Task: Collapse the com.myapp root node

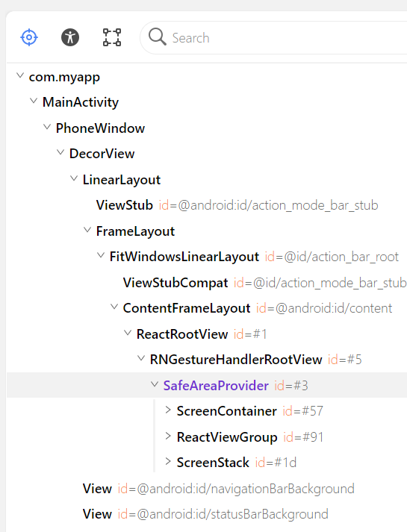Action: coord(20,75)
